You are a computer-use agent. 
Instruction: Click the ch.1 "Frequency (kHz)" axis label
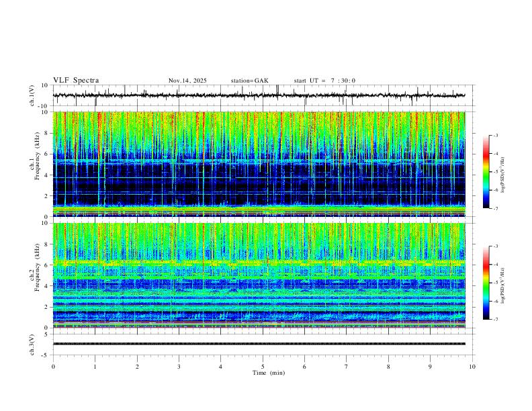[37, 155]
